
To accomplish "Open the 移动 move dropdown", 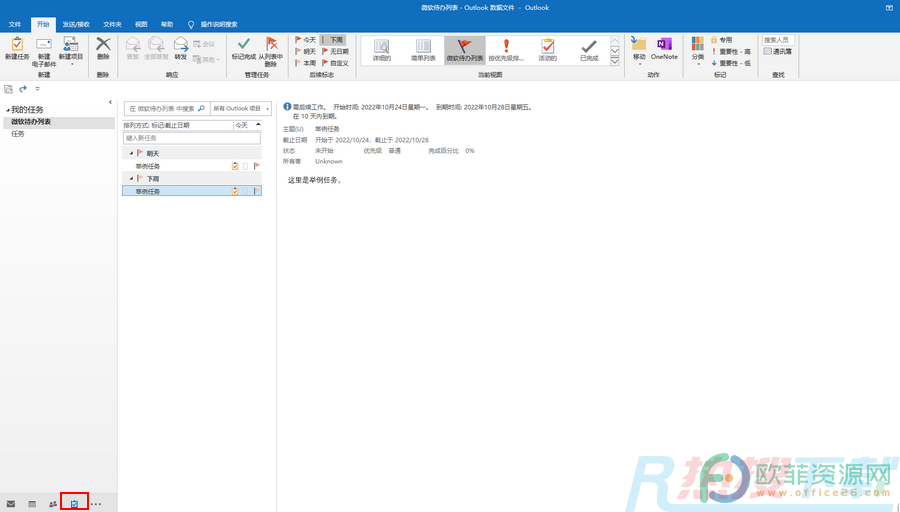I will coord(639,51).
